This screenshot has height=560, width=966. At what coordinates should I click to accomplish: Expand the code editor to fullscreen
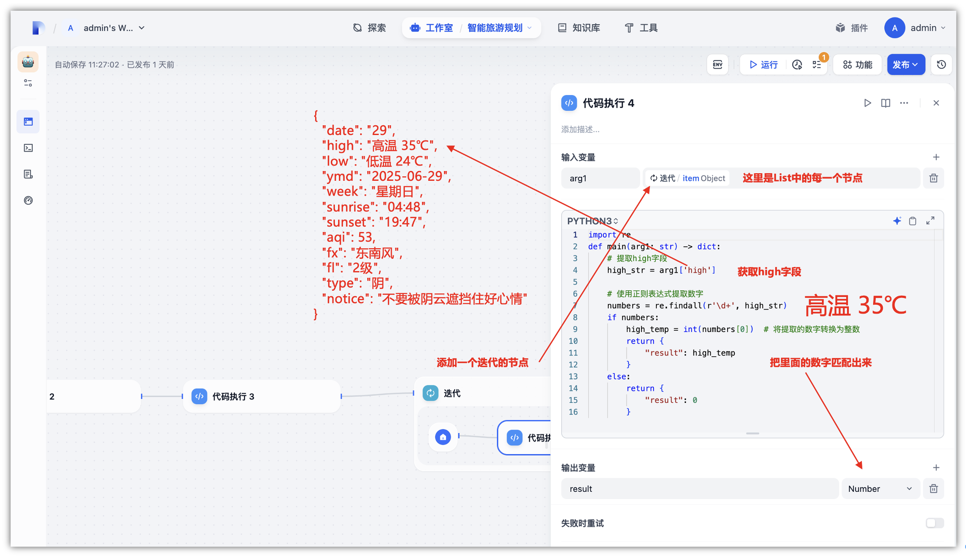930,221
